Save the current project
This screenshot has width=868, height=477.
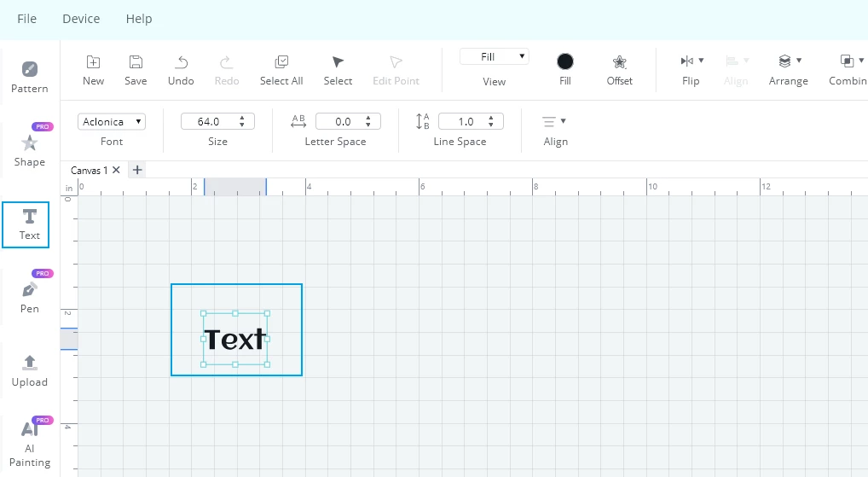coord(136,70)
